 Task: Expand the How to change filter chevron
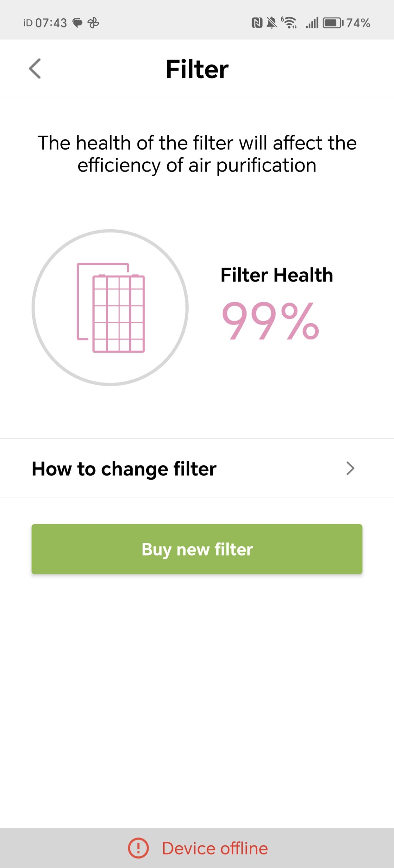[x=350, y=468]
